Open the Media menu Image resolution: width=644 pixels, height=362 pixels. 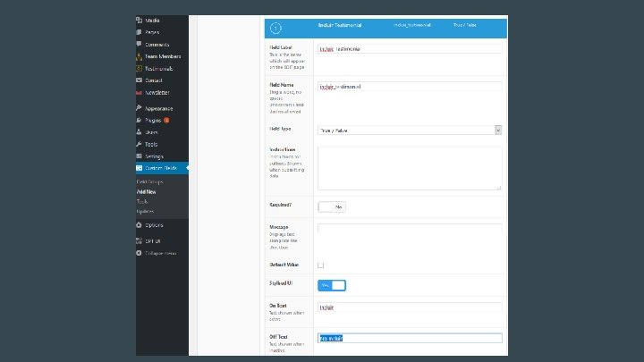(152, 20)
